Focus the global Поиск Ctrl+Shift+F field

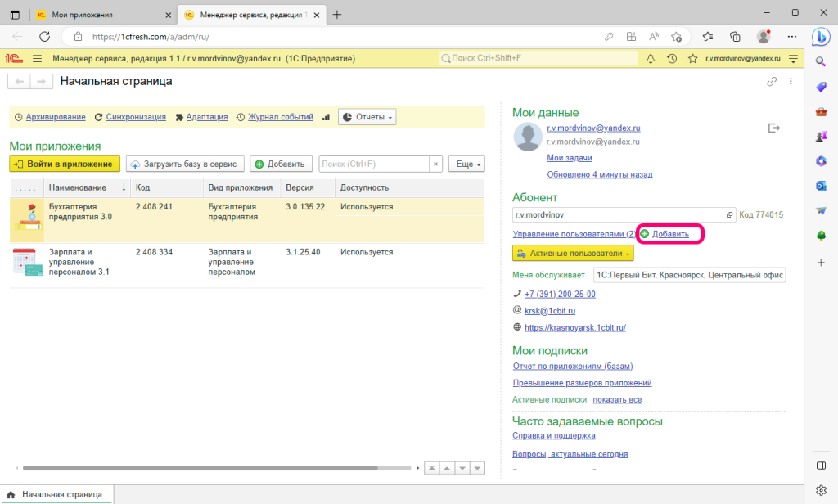tap(538, 58)
